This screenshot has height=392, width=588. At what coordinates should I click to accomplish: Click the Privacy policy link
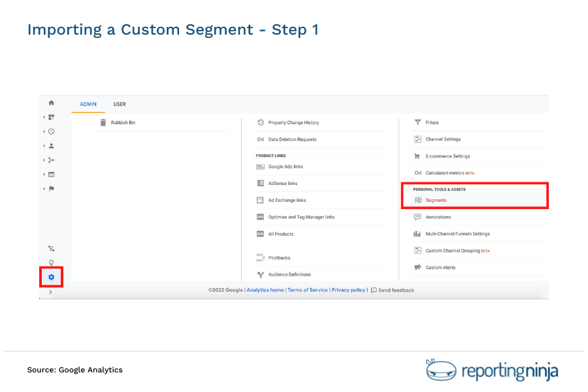[x=348, y=290]
